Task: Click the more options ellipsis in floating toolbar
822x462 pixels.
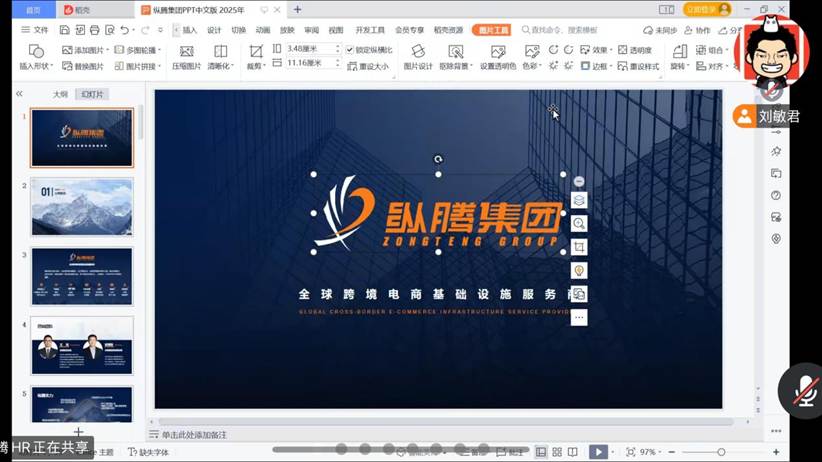Action: (579, 317)
